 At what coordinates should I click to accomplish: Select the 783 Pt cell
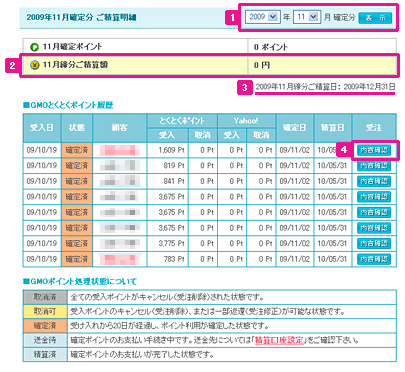(x=168, y=259)
